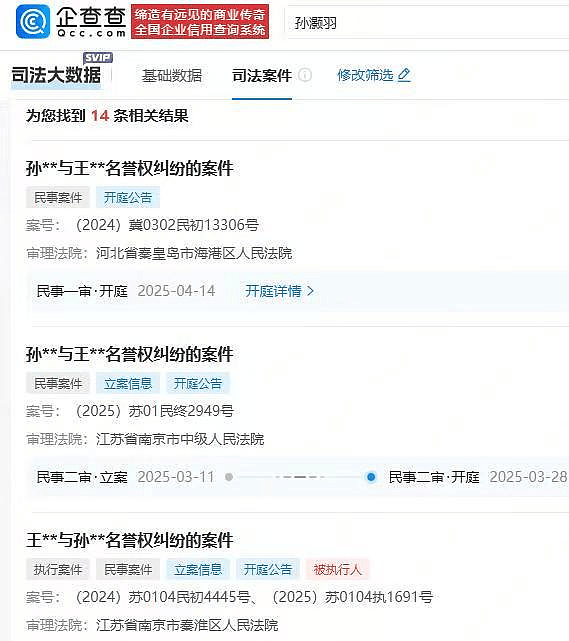Image resolution: width=569 pixels, height=641 pixels.
Task: Click date 2025-03-28 in second case timeline
Action: [529, 477]
